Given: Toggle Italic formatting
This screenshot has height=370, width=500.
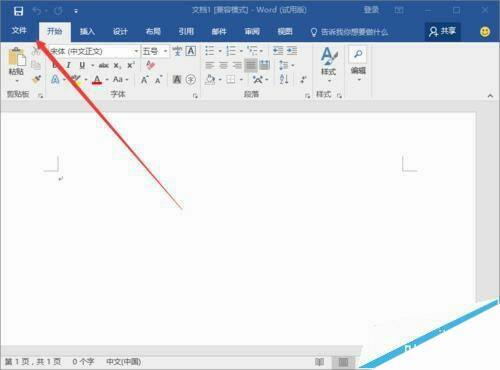Looking at the screenshot, I should pos(69,65).
